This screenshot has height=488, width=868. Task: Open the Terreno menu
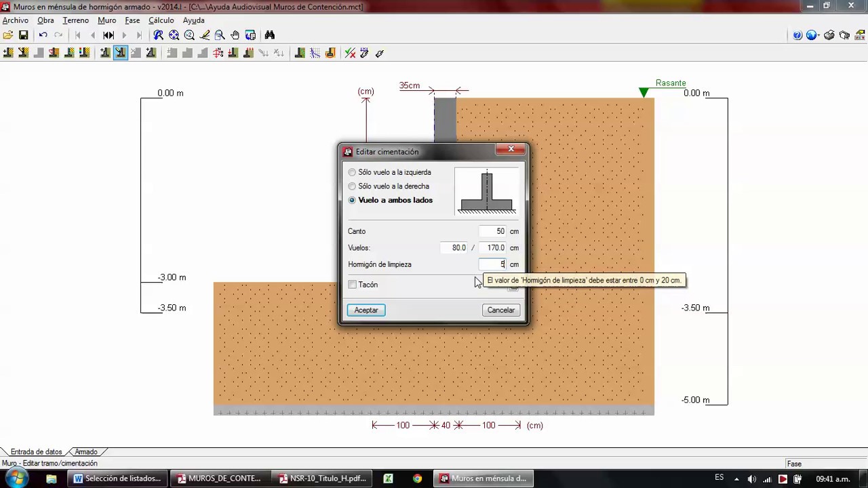click(x=76, y=20)
